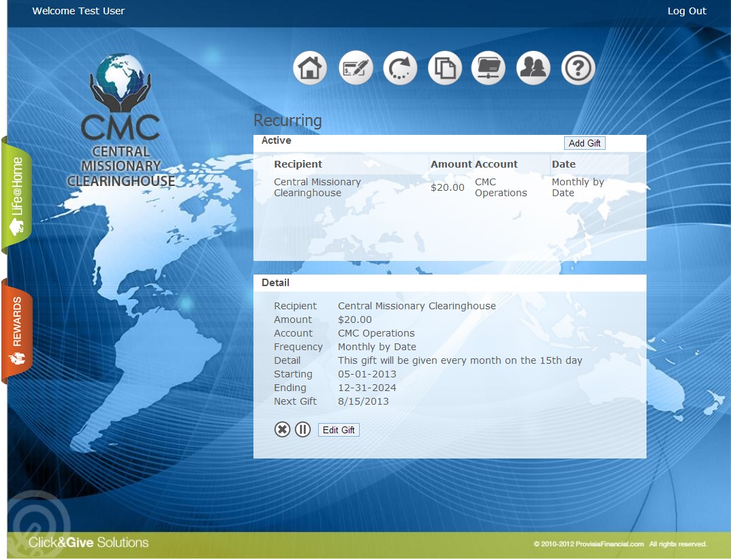Click the ProvisiaFinancial.com copyright text
Image resolution: width=731 pixels, height=560 pixels.
(620, 544)
